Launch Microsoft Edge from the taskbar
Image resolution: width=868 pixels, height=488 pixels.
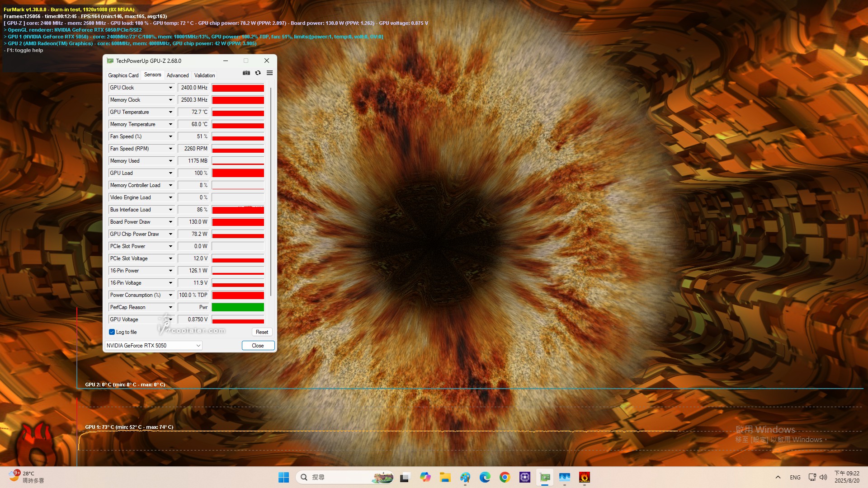click(485, 477)
